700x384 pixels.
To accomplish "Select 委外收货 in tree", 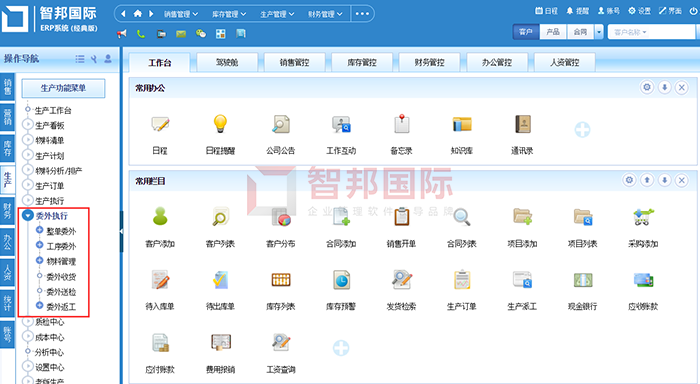I will click(61, 277).
